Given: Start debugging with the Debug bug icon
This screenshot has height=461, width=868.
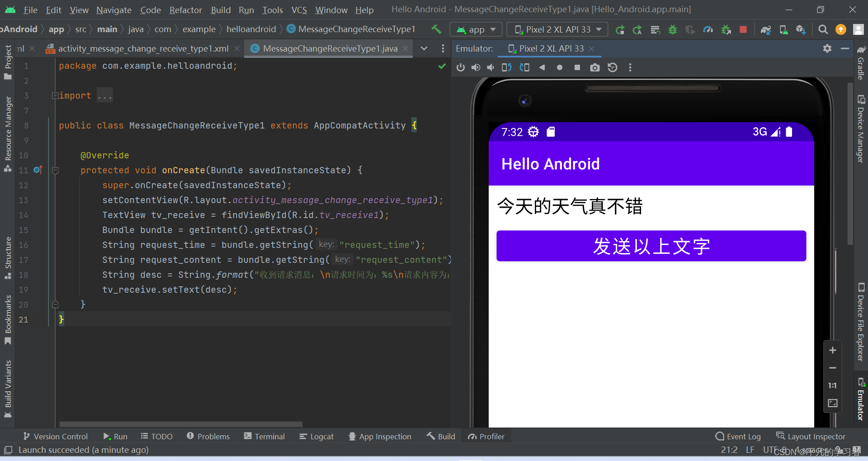Looking at the screenshot, I should click(672, 29).
